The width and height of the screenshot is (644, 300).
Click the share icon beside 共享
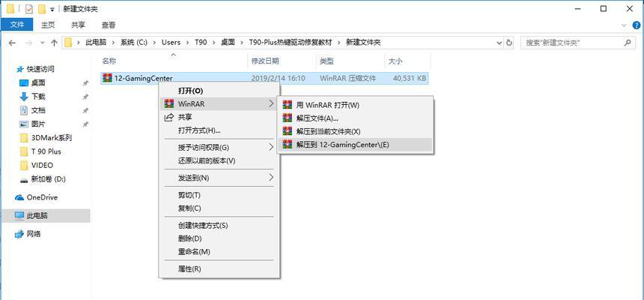click(168, 117)
